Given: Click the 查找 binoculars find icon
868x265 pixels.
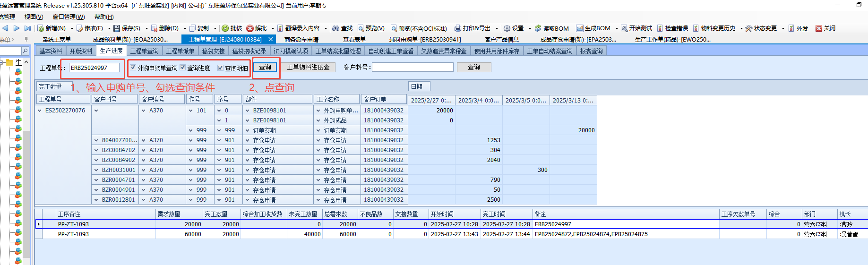Looking at the screenshot, I should tap(335, 28).
